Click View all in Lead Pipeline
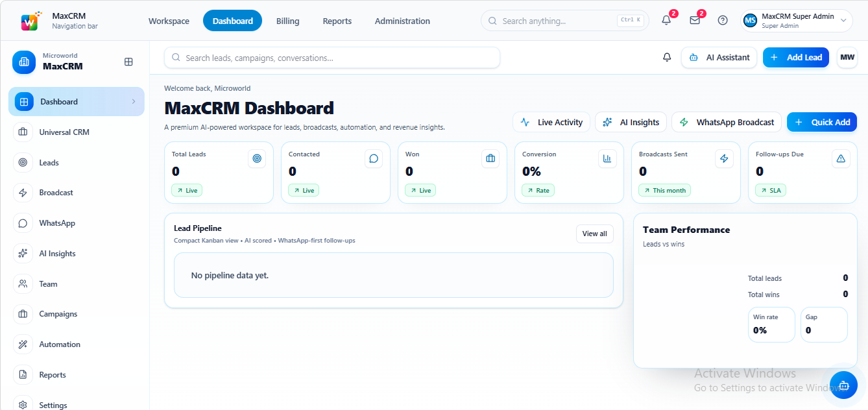Image resolution: width=868 pixels, height=410 pixels. (595, 234)
